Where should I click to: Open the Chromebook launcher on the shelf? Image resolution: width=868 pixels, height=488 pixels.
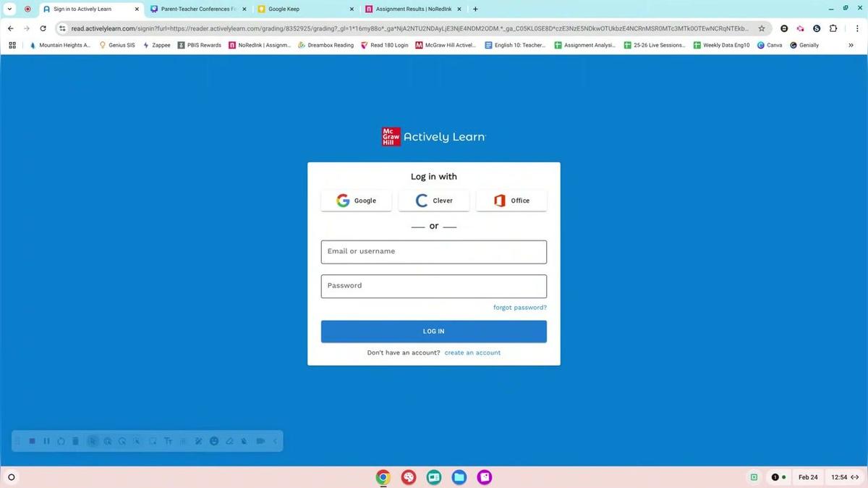[x=12, y=477]
